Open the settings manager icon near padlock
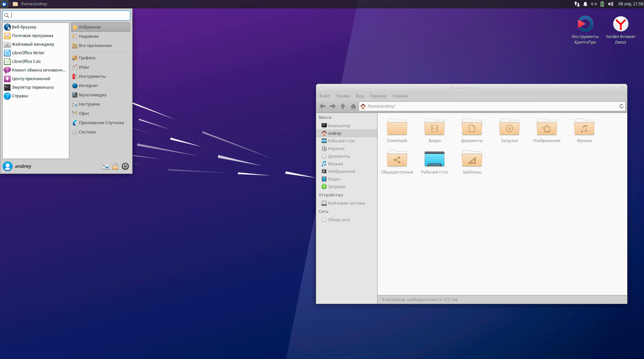This screenshot has height=359, width=644. pos(105,166)
